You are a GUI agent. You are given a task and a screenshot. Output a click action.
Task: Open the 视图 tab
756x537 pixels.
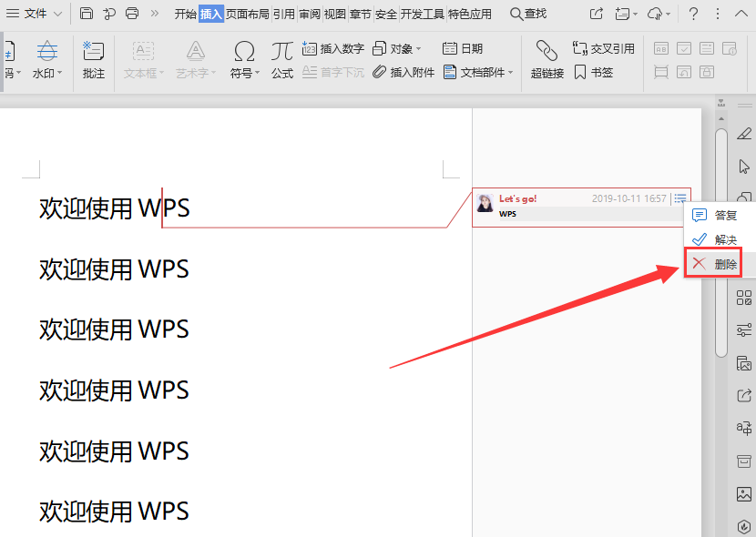335,14
